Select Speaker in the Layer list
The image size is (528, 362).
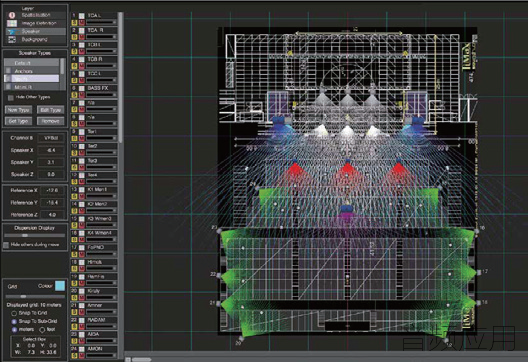pyautogui.click(x=35, y=31)
